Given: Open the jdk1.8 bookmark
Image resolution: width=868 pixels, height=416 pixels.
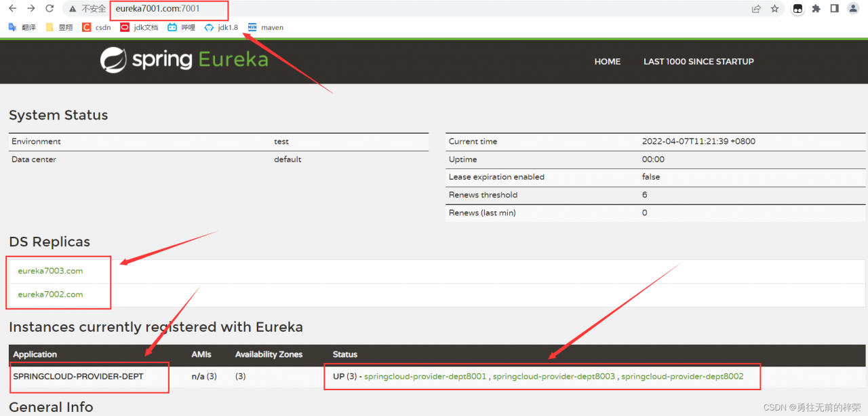Looking at the screenshot, I should pyautogui.click(x=222, y=28).
